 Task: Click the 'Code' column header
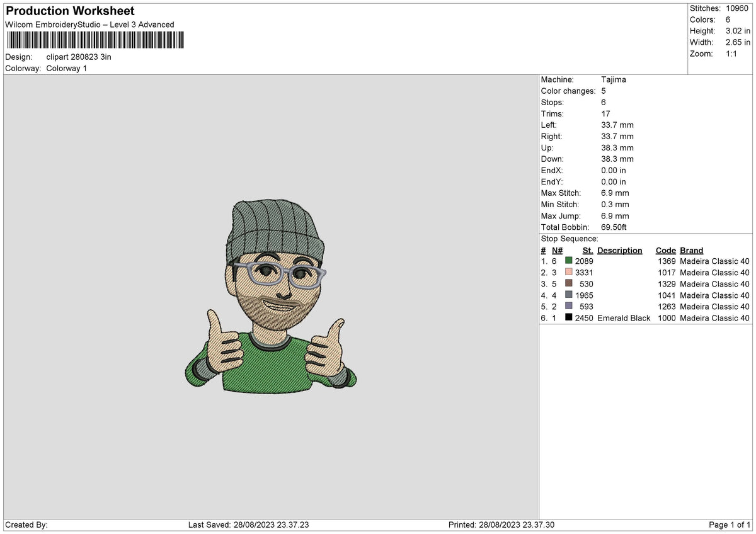point(665,250)
